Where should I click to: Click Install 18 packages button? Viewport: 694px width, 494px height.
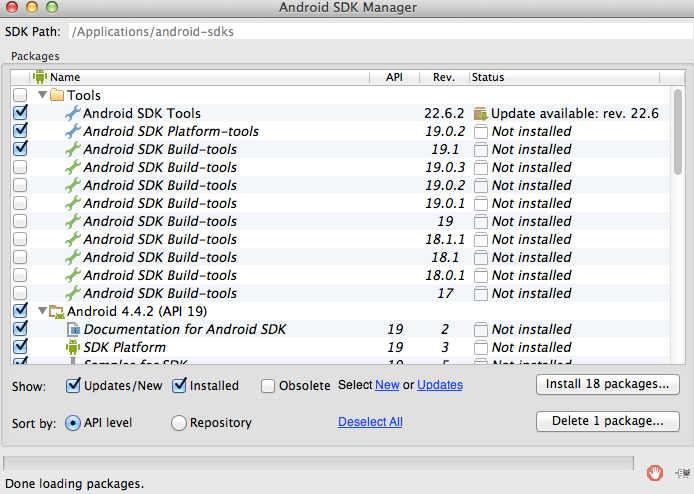[x=608, y=384]
